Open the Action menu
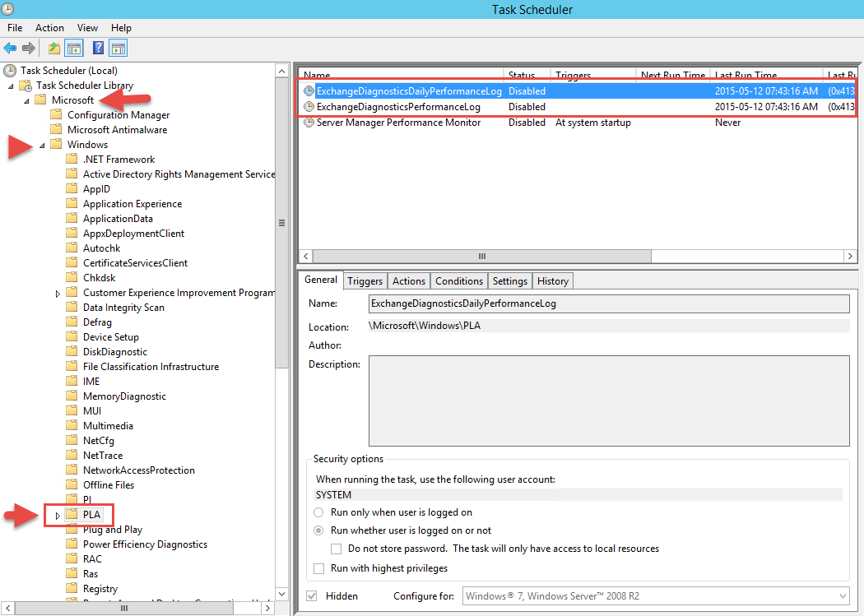 [49, 27]
